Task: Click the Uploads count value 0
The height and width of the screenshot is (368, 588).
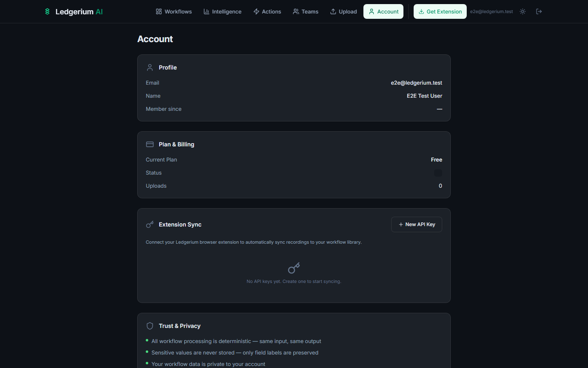Action: 440,186
